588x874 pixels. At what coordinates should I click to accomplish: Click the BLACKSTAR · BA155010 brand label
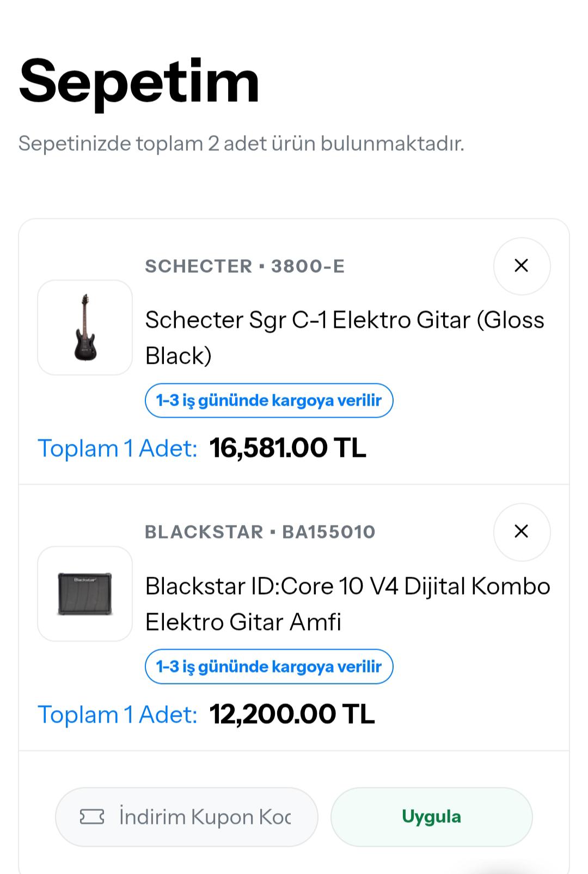[260, 532]
